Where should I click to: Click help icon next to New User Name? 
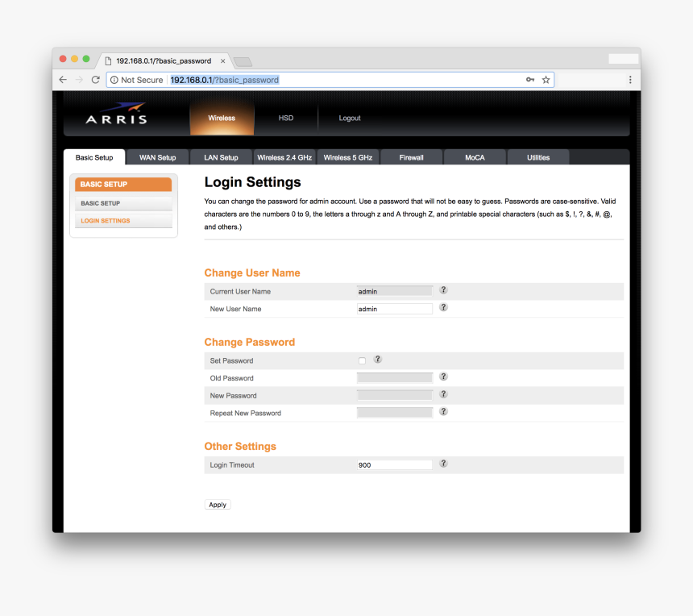(443, 307)
